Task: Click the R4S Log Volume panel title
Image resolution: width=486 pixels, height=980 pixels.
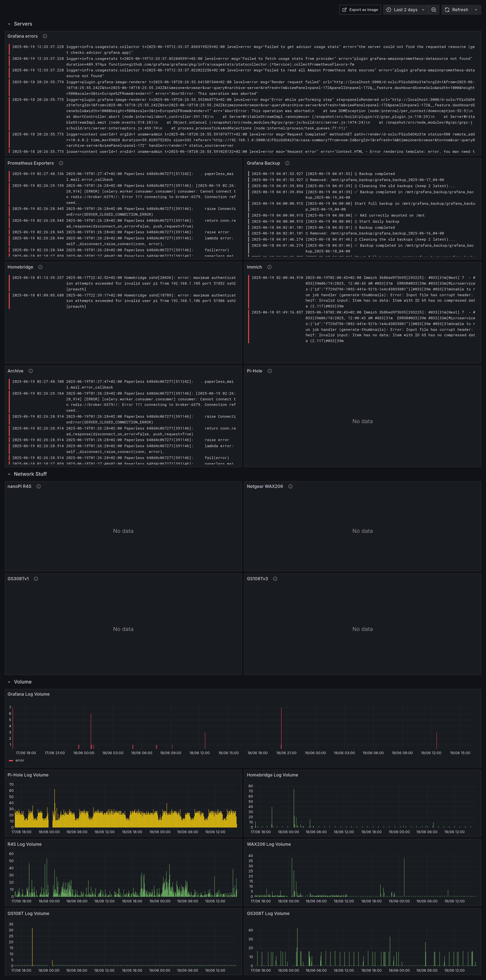Action: click(24, 844)
